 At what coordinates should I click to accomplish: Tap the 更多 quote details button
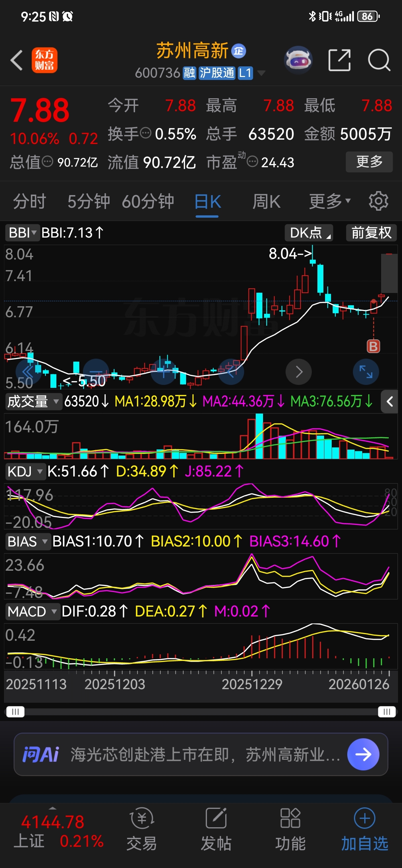tap(369, 162)
